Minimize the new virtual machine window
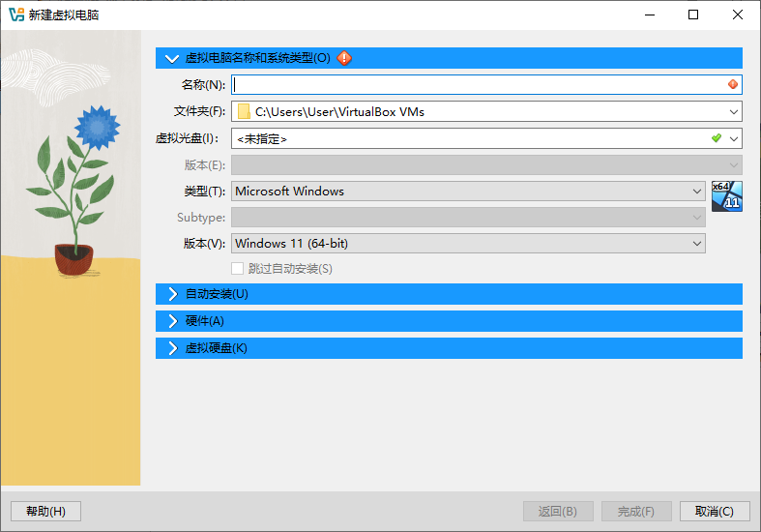 [650, 15]
